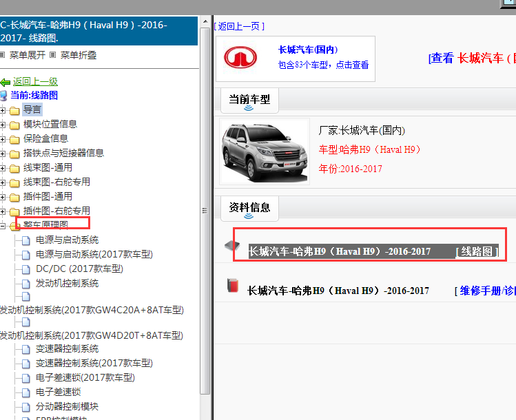Open the 线路图 document link
This screenshot has height=420, width=516.
(477, 251)
